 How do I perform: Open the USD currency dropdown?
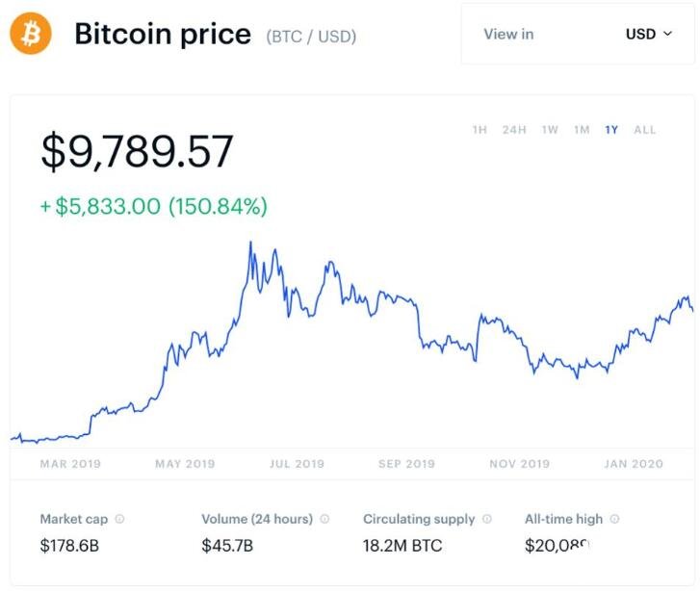coord(653,35)
